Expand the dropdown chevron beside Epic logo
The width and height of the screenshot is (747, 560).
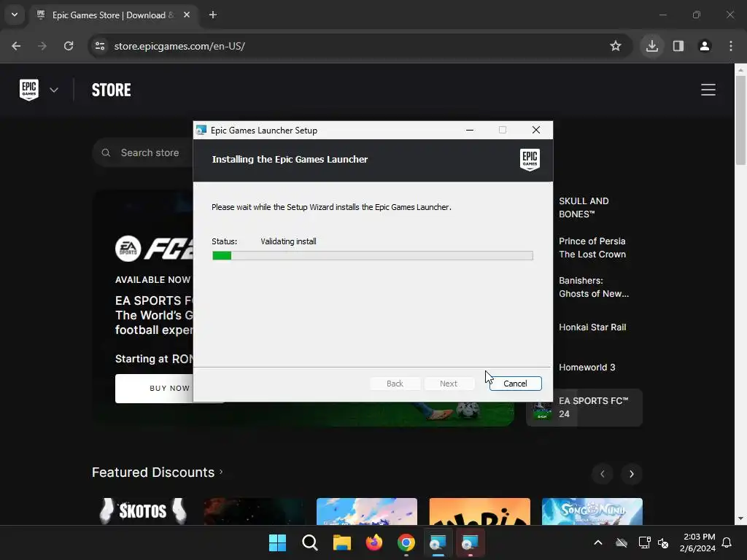(x=54, y=90)
